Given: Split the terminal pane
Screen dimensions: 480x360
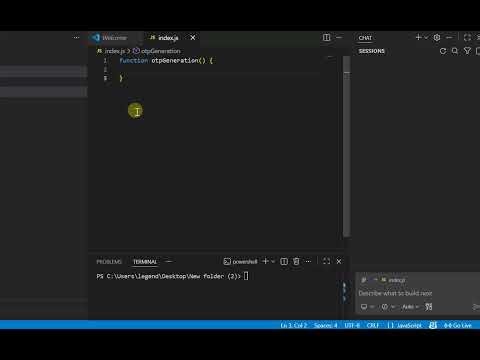Looking at the screenshot, I should coord(284,262).
